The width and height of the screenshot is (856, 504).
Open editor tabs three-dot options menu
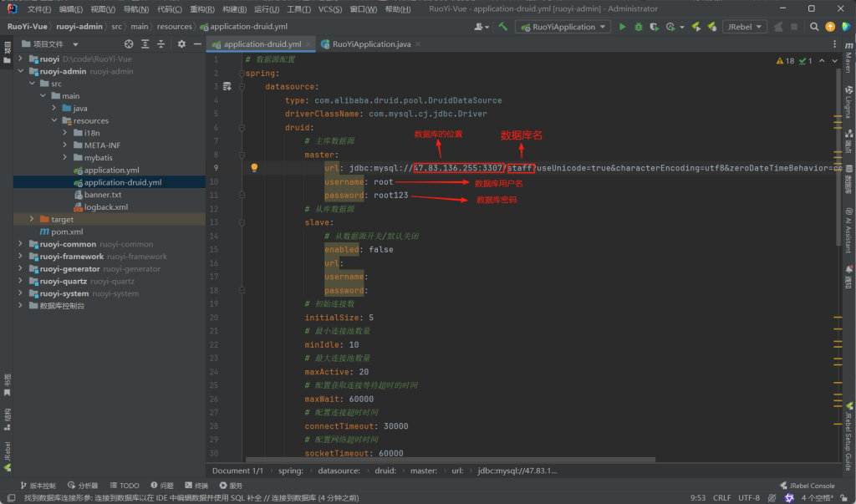(834, 44)
